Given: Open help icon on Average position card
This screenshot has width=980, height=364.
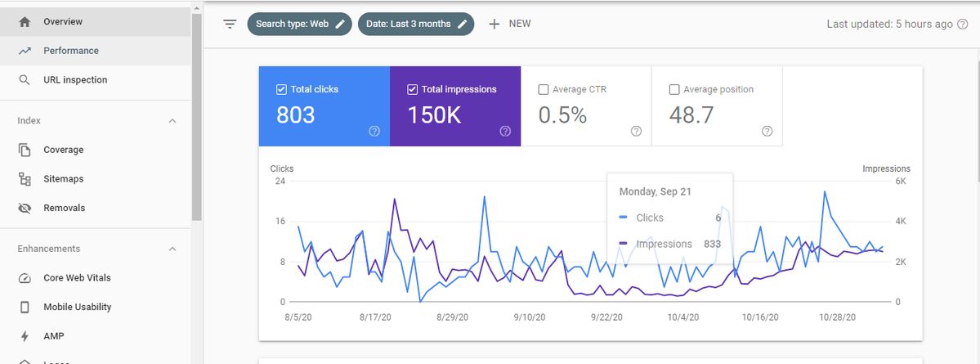Looking at the screenshot, I should click(767, 131).
